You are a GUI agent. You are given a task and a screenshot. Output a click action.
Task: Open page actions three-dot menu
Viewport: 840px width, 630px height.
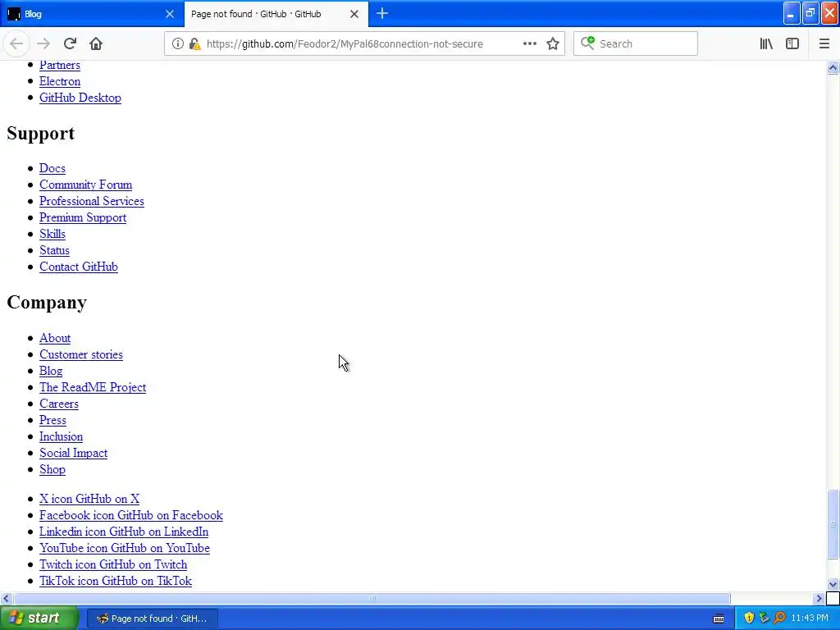[530, 44]
